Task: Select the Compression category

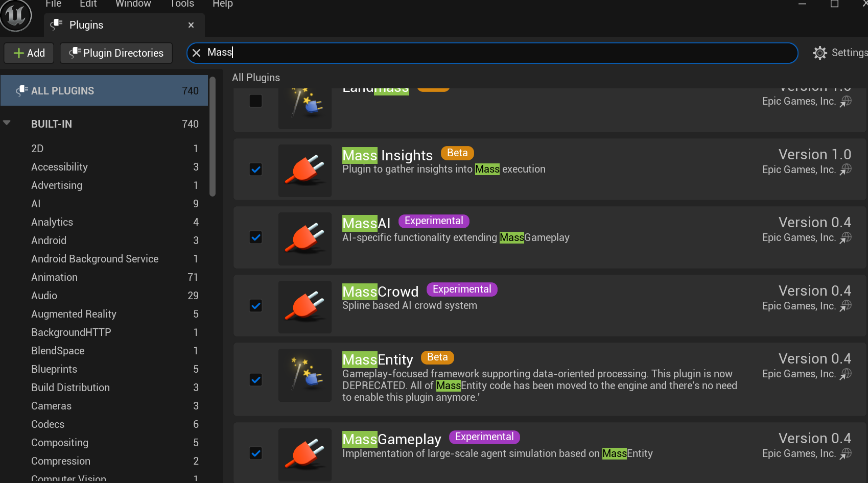Action: click(104, 461)
